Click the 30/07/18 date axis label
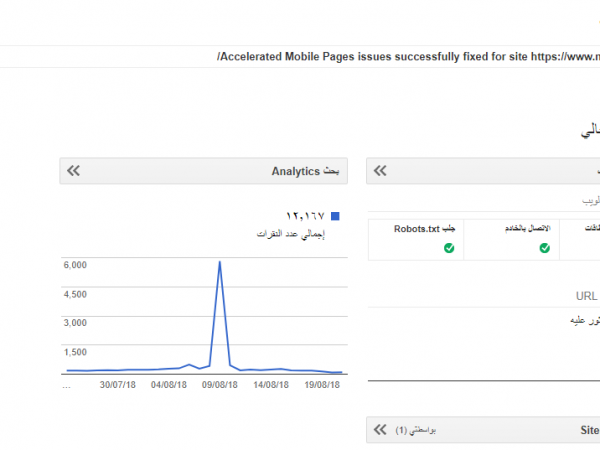Screen dimensions: 600x450 pos(119,384)
